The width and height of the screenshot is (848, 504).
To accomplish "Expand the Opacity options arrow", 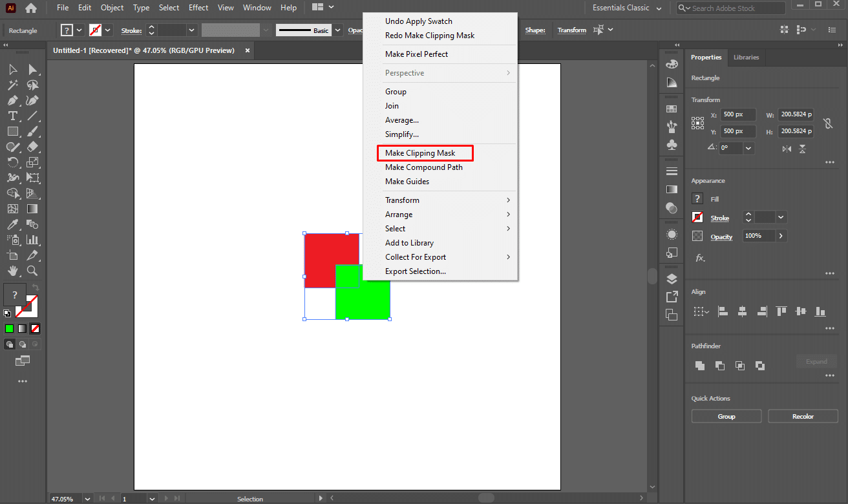I will (781, 236).
